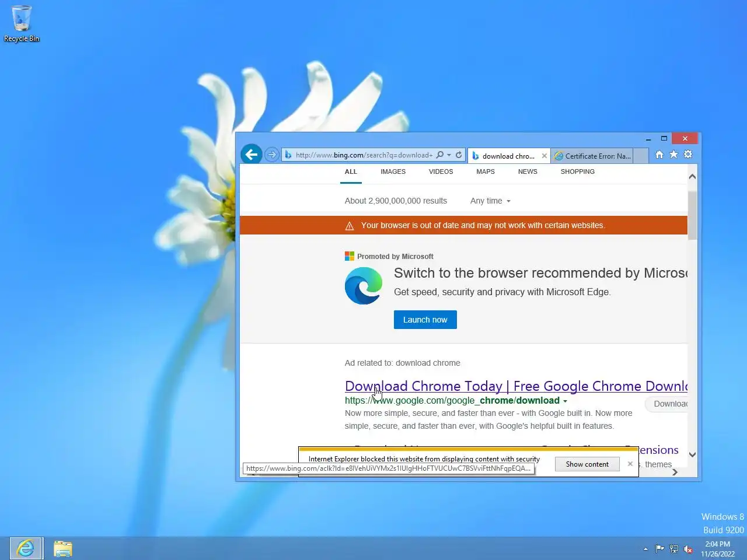Image resolution: width=747 pixels, height=560 pixels.
Task: Click the URL field of Internet Explorer
Action: tap(364, 155)
